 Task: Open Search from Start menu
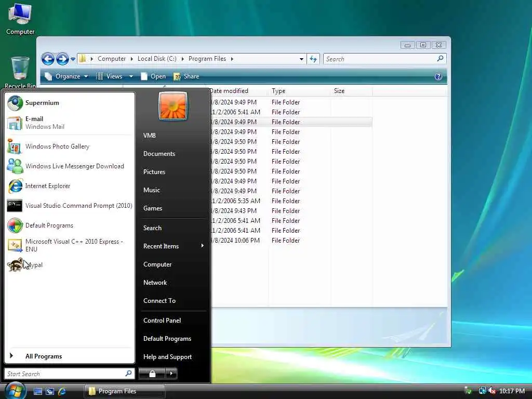174,228
